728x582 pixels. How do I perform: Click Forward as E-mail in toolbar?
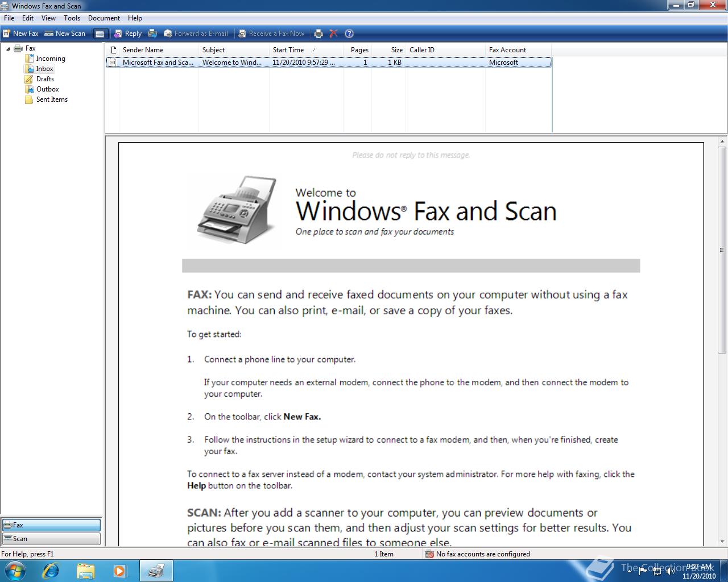(196, 34)
